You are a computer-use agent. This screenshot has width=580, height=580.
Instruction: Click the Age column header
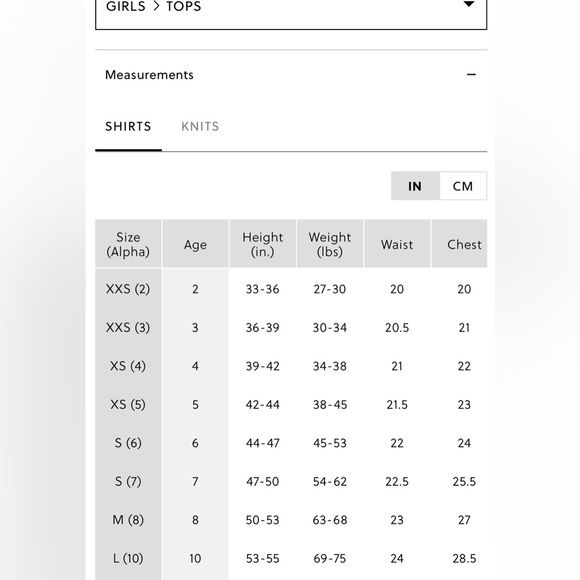[195, 244]
